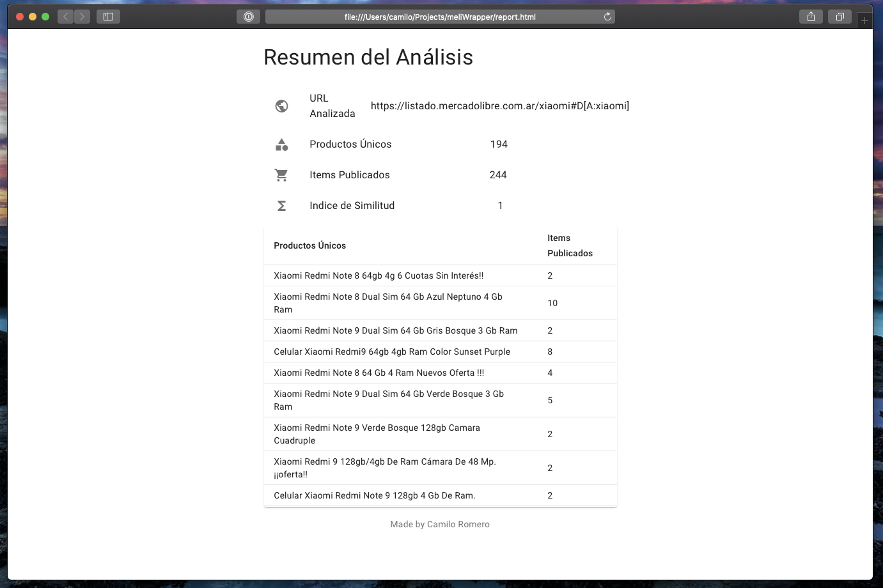Open the 1Password extension icon
Image resolution: width=883 pixels, height=588 pixels.
[248, 17]
